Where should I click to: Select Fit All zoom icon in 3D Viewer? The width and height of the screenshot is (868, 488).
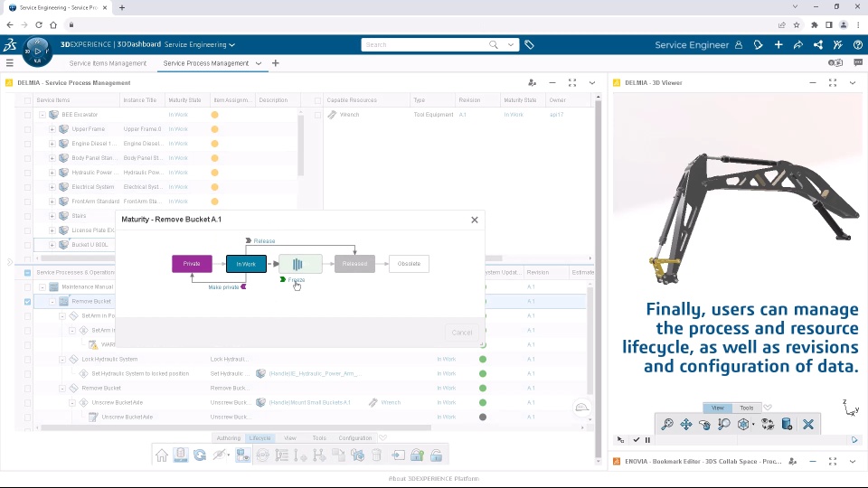[x=667, y=425]
